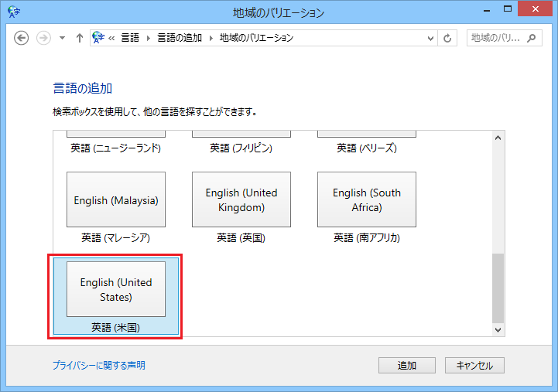Click the 言語の追加 breadcrumb item

[181, 38]
